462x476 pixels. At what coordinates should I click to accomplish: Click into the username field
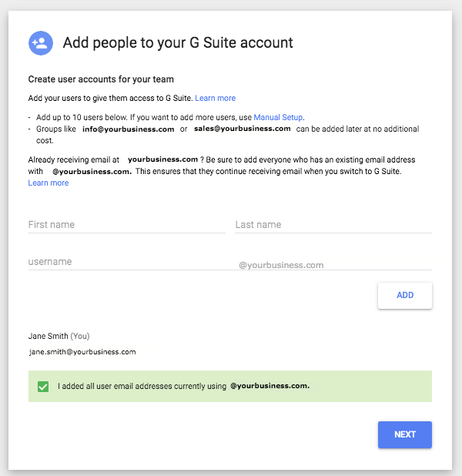126,262
